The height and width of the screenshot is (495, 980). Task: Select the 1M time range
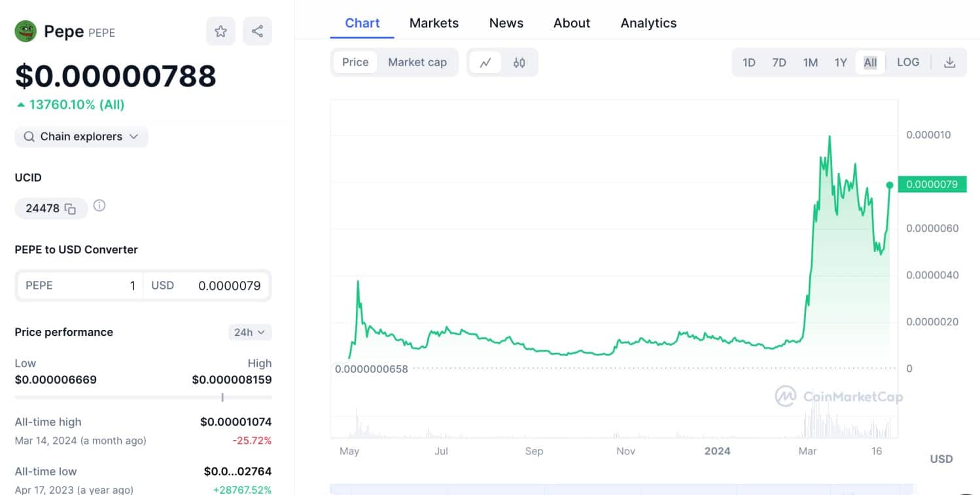click(811, 62)
